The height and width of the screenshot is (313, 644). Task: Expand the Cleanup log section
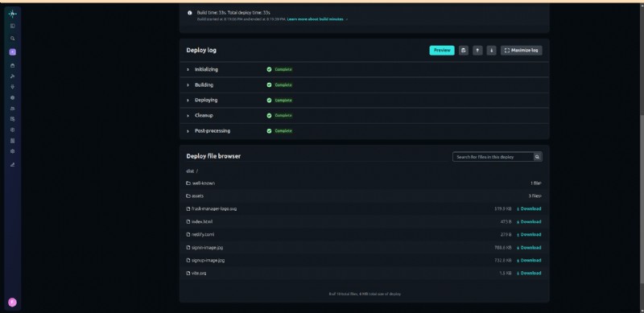(x=364, y=115)
